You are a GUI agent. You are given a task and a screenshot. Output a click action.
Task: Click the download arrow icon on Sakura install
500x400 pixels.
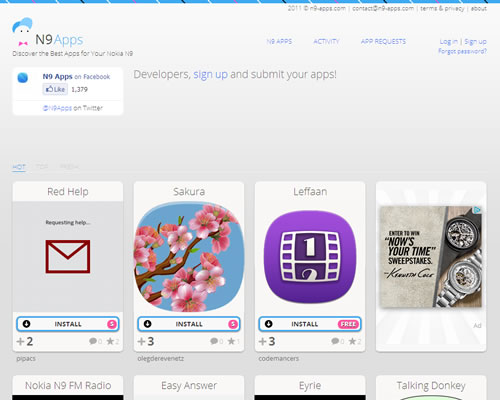(x=147, y=324)
